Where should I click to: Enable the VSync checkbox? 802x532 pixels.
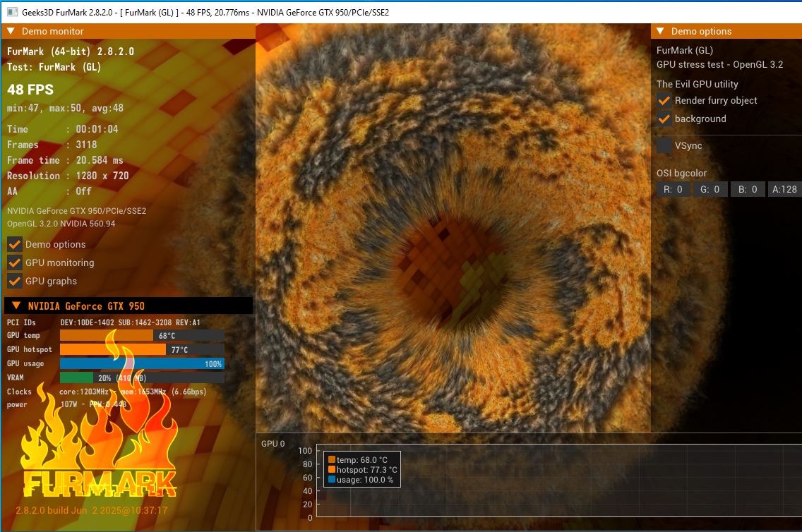(x=664, y=145)
